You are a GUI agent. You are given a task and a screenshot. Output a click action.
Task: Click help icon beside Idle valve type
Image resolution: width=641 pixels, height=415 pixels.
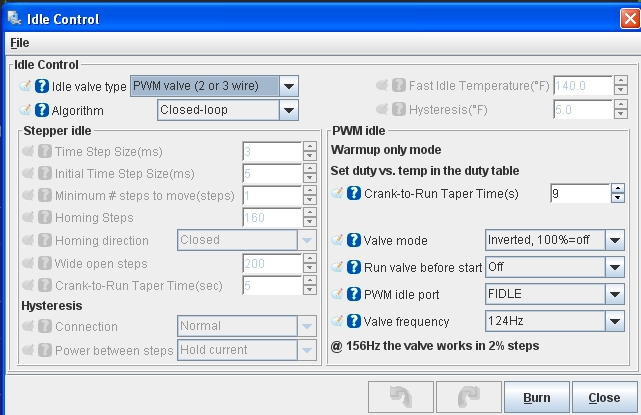point(42,86)
